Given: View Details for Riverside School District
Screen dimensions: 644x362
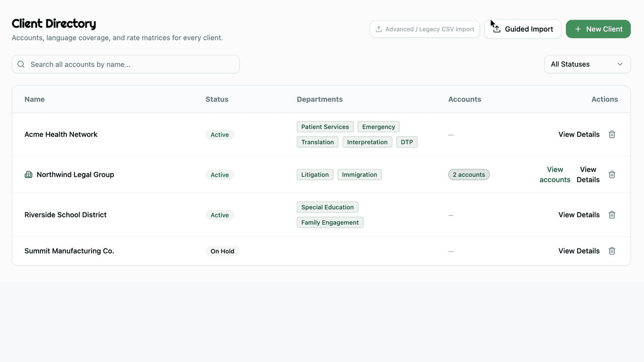Looking at the screenshot, I should [579, 215].
